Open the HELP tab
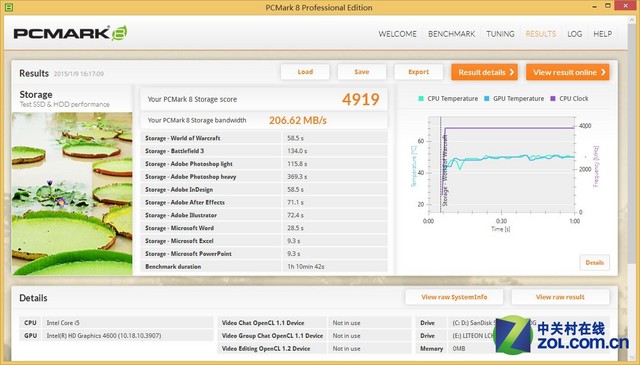Viewport: 640px width, 365px height. pos(602,34)
